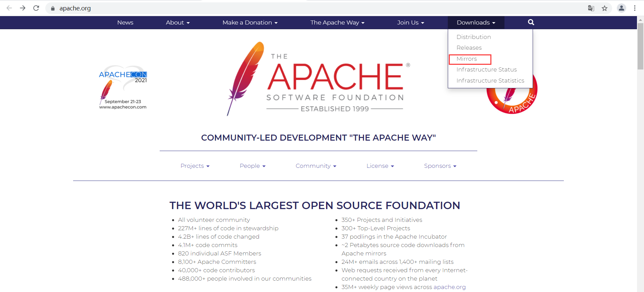The height and width of the screenshot is (292, 644).
Task: Expand the Make a Donation dropdown
Action: click(250, 22)
